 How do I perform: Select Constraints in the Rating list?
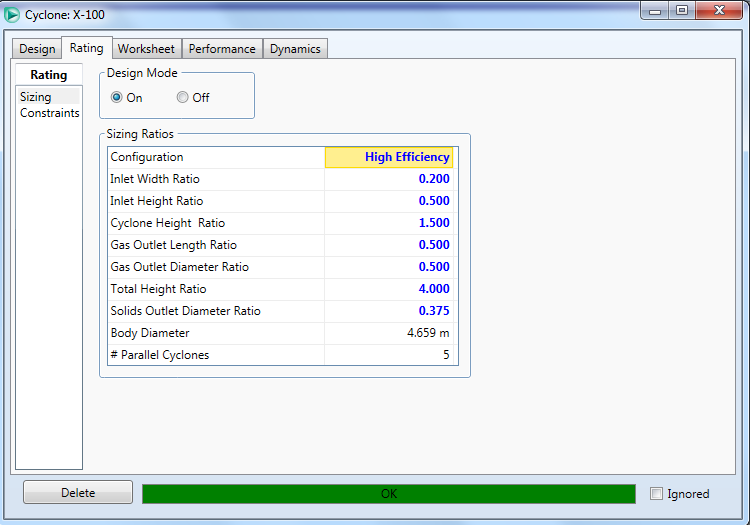pyautogui.click(x=49, y=113)
